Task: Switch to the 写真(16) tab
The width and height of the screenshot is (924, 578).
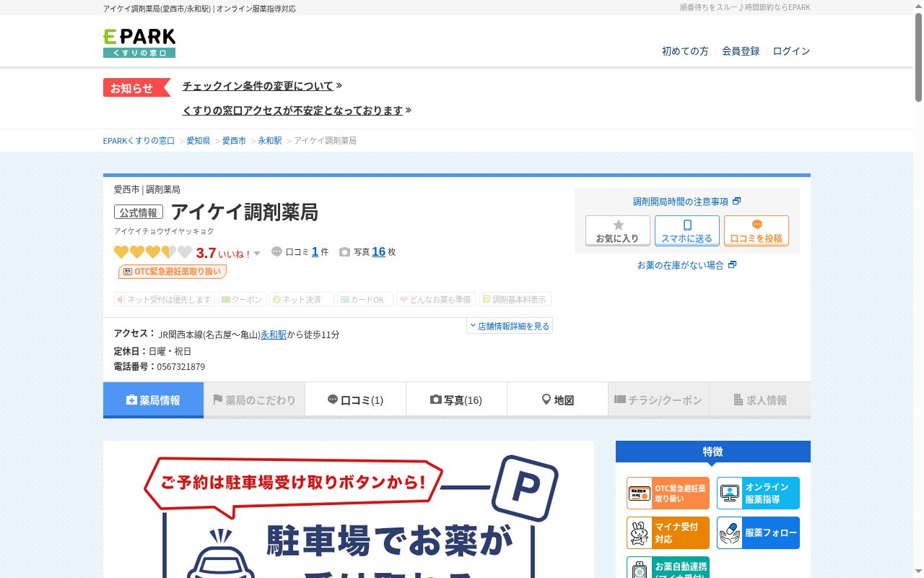Action: tap(456, 400)
